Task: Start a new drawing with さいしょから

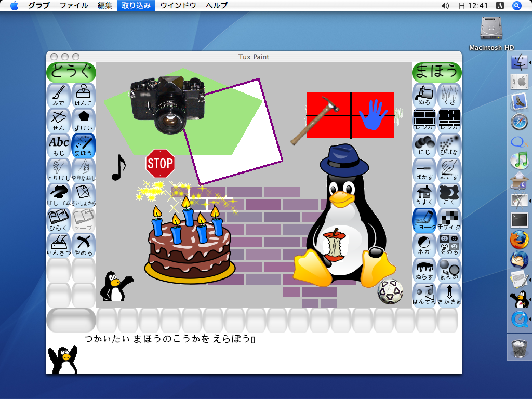Action: point(84,195)
